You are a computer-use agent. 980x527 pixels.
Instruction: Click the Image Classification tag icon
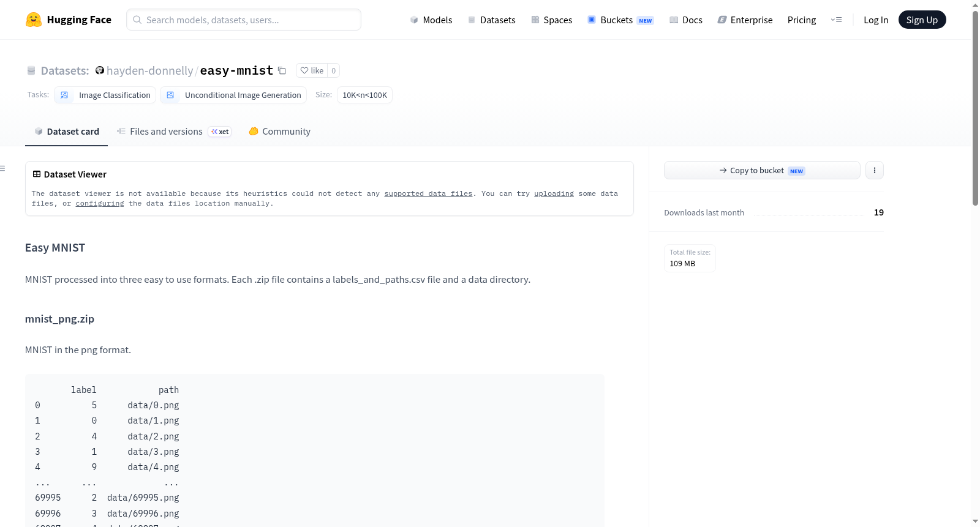pyautogui.click(x=64, y=95)
